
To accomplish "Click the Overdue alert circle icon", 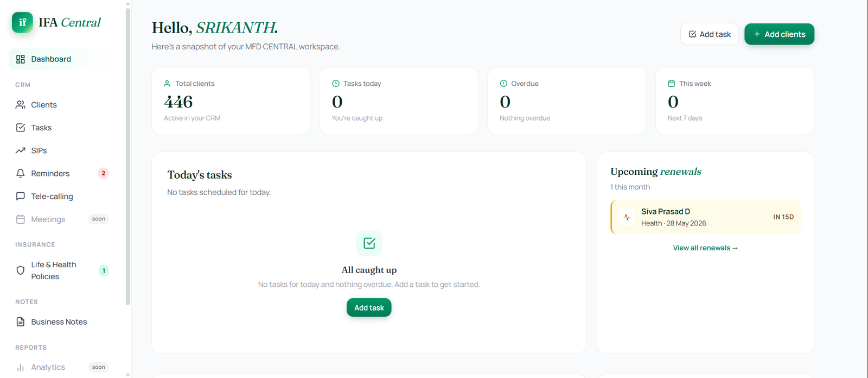I will [503, 84].
